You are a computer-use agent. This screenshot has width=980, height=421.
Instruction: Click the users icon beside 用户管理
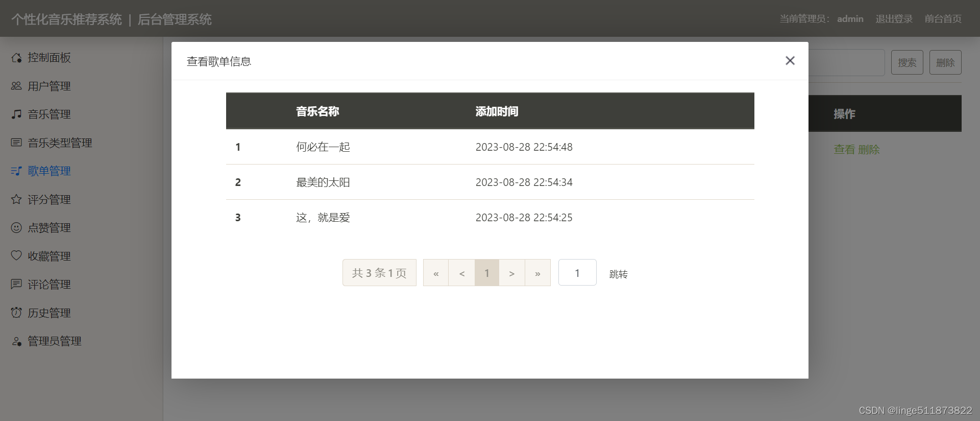pos(16,86)
